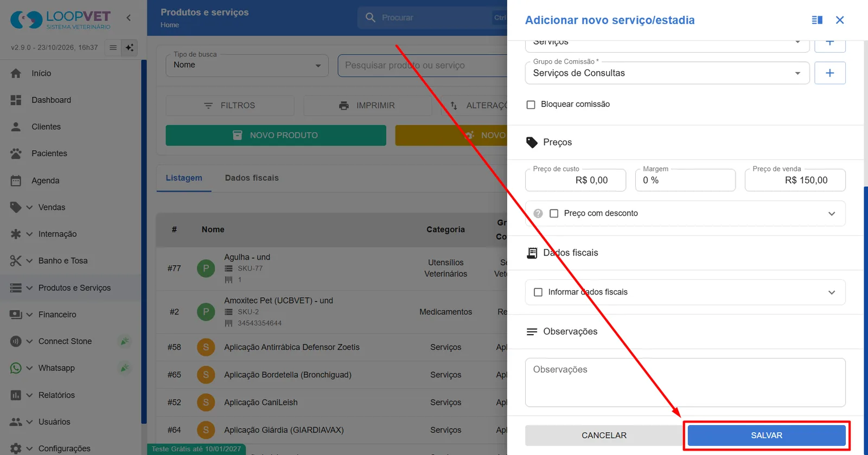This screenshot has height=455, width=868.
Task: Click the Preço de venda field
Action: (795, 180)
